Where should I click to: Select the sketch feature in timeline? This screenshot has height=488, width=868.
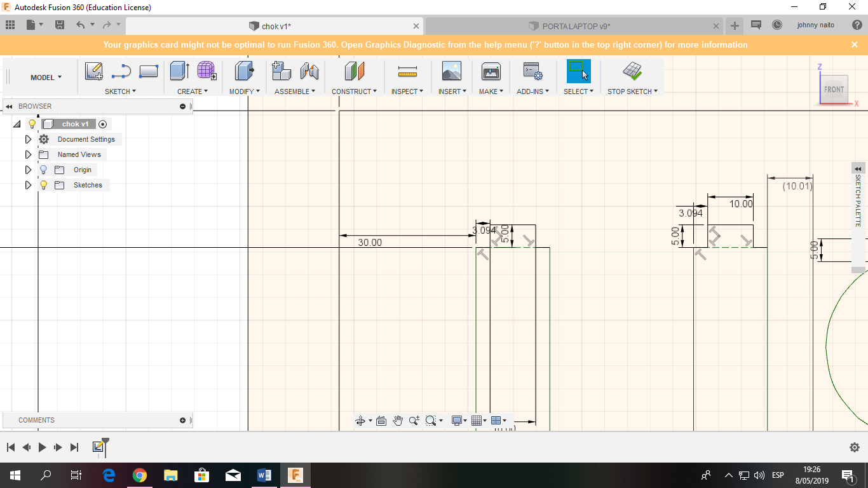tap(98, 447)
